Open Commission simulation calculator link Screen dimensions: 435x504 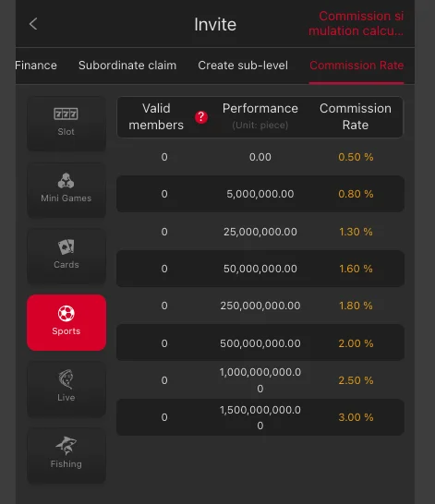click(356, 23)
